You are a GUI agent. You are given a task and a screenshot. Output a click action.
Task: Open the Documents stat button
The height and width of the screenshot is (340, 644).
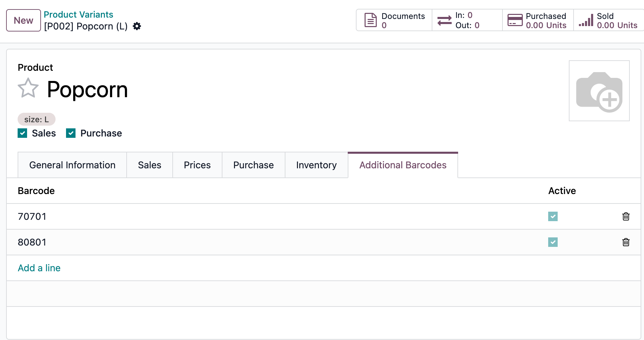coord(394,20)
